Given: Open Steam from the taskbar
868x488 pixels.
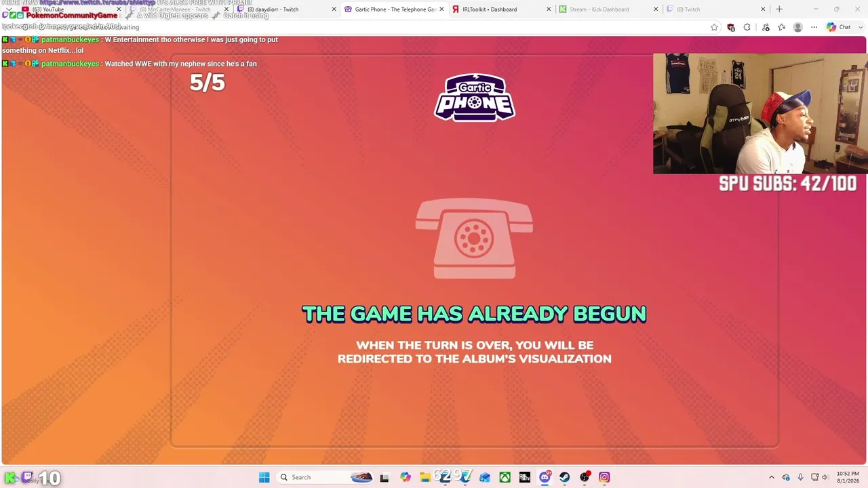Looking at the screenshot, I should pyautogui.click(x=564, y=477).
